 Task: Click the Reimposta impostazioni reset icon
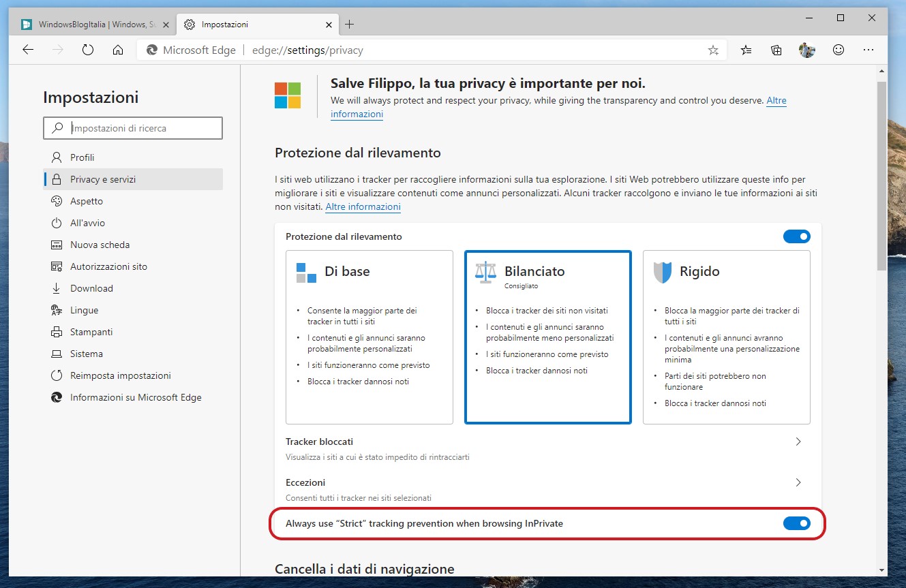(57, 375)
